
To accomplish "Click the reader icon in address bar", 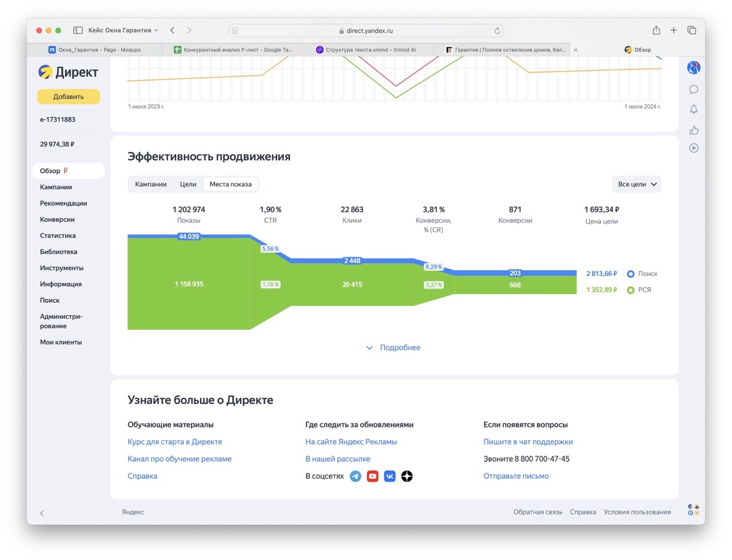I will click(235, 31).
